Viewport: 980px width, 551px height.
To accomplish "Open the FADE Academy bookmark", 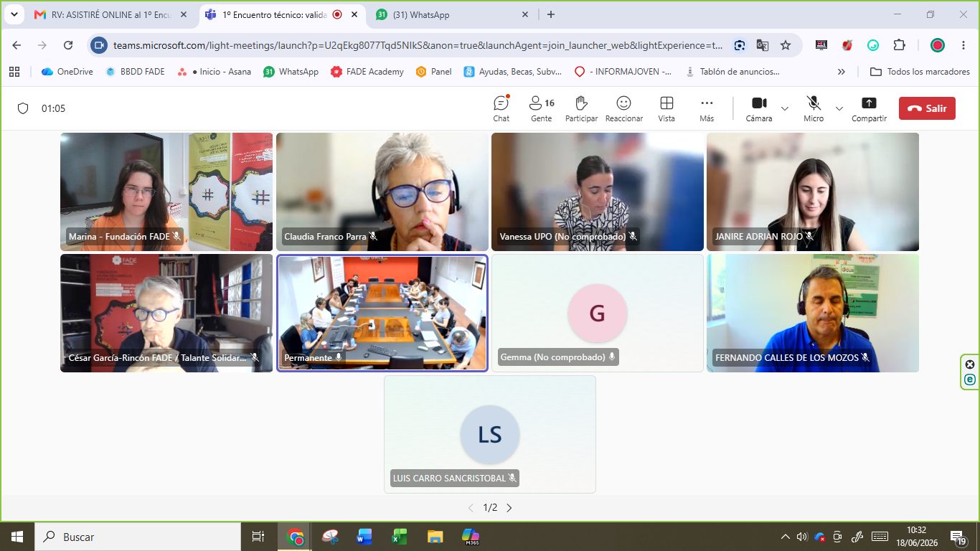I will pos(367,72).
